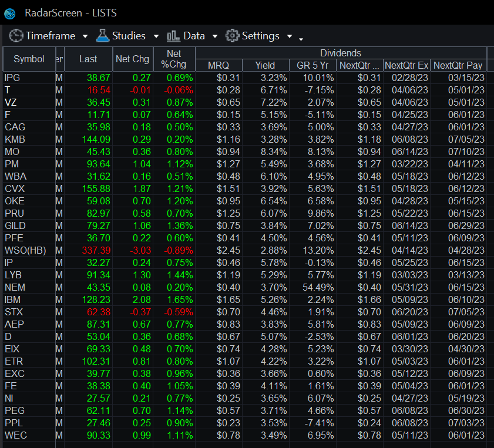This screenshot has height=448, width=494.
Task: Select the IBM symbol cell
Action: tap(29, 299)
